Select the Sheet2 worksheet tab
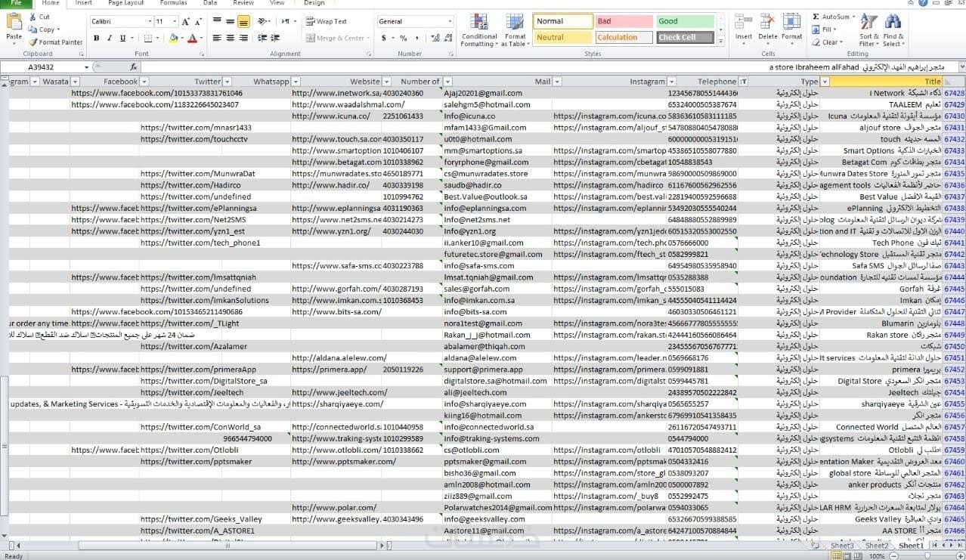 (x=877, y=546)
